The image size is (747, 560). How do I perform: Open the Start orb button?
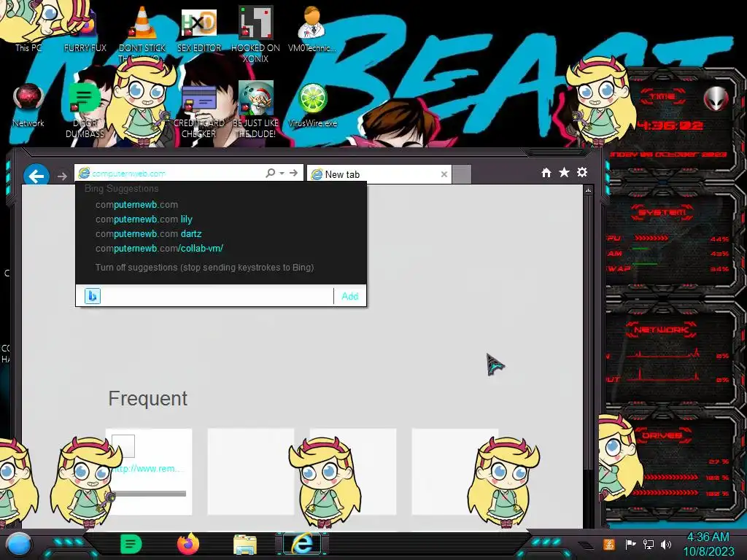coord(19,544)
